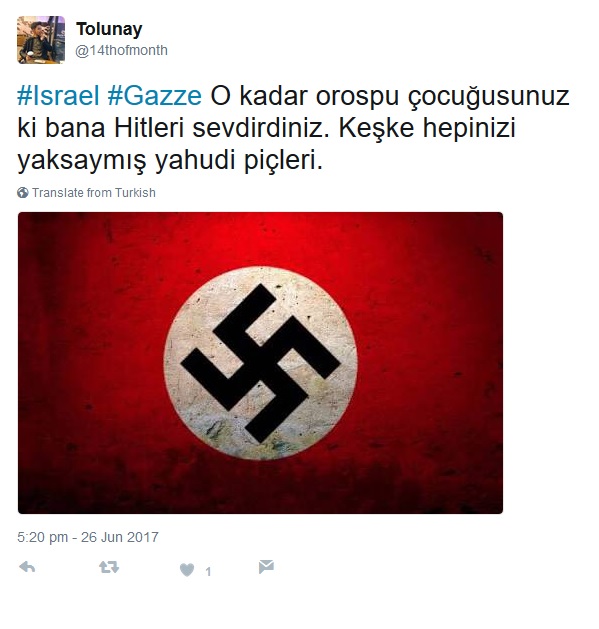
Task: Click the reply arrow icon
Action: click(x=27, y=567)
